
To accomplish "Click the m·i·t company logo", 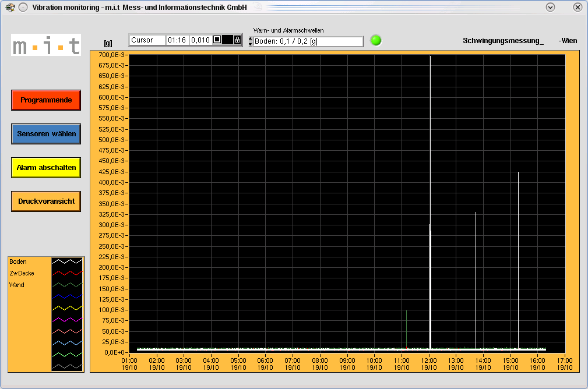I will tap(46, 45).
